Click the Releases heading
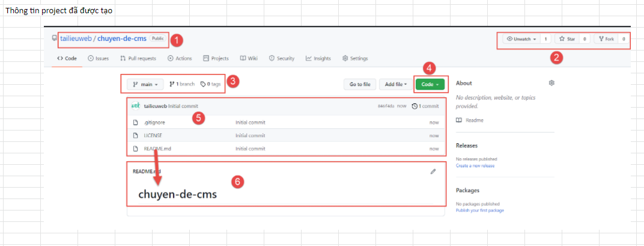Image resolution: width=644 pixels, height=246 pixels. coord(467,146)
